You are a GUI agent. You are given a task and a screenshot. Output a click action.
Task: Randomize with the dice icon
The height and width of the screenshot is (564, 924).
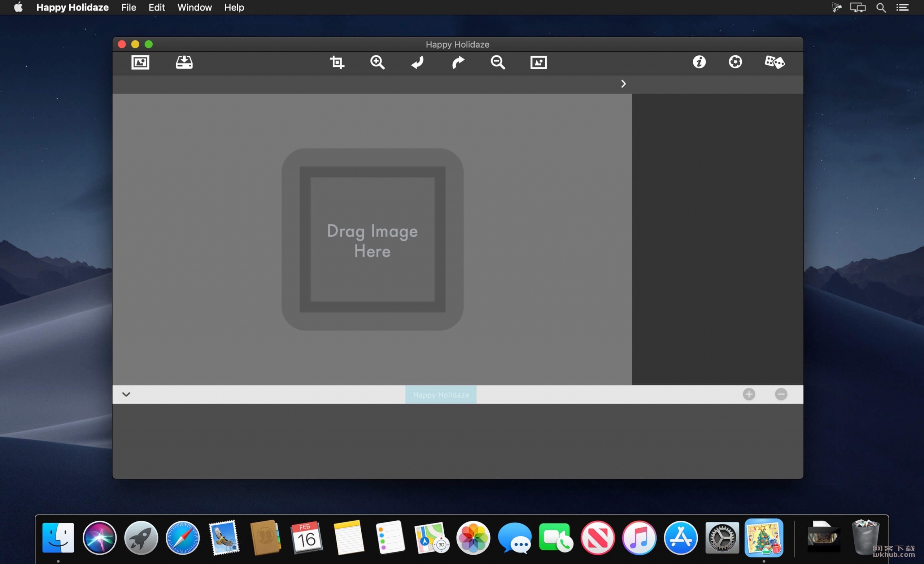774,62
